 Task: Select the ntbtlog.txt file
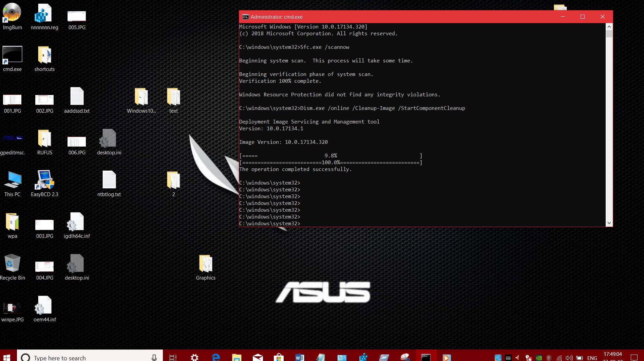click(109, 184)
